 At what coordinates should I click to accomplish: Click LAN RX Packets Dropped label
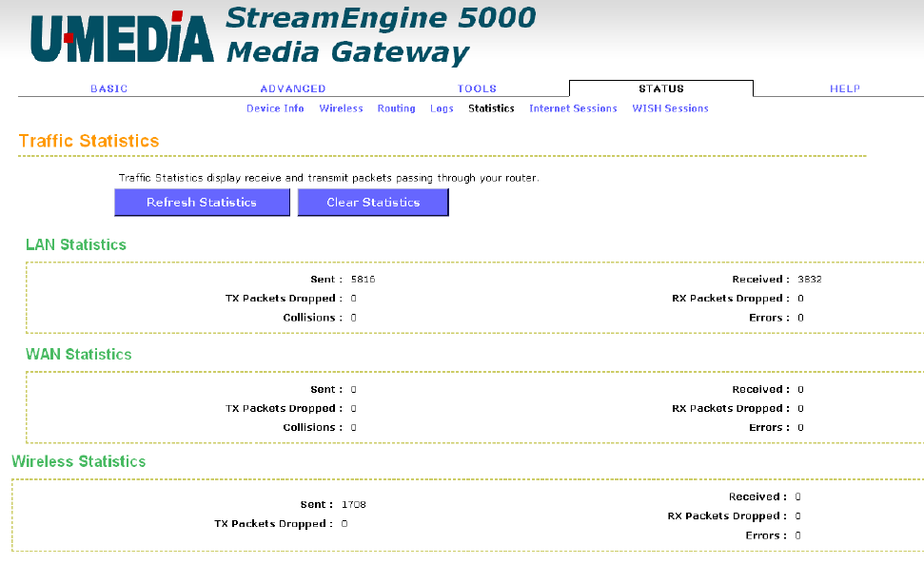tap(731, 299)
